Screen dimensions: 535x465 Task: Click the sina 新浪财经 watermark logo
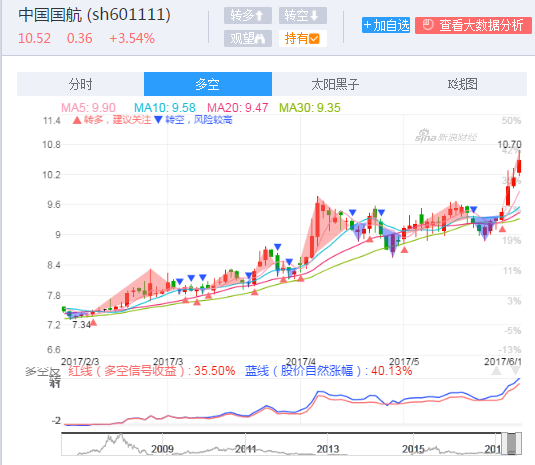[446, 136]
